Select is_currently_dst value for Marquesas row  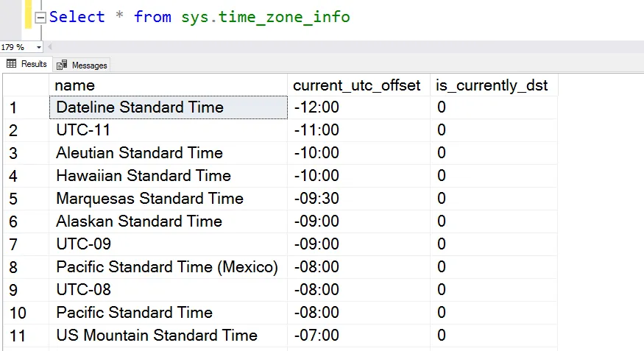tap(494, 199)
